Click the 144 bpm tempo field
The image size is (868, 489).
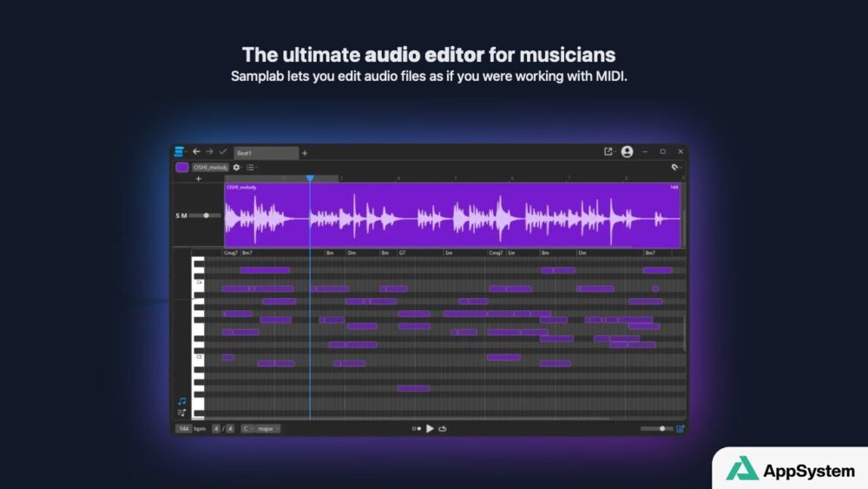[x=184, y=429]
